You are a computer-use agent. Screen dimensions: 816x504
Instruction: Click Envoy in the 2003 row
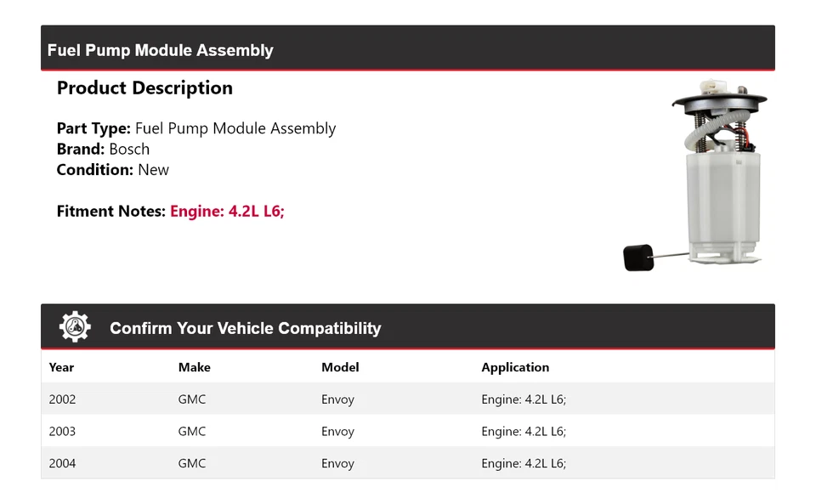337,431
